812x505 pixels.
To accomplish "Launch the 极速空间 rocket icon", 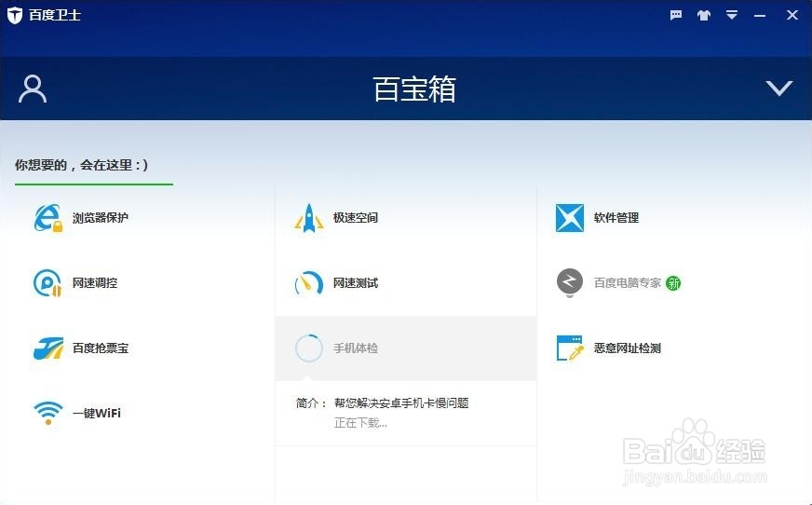I will tap(309, 217).
